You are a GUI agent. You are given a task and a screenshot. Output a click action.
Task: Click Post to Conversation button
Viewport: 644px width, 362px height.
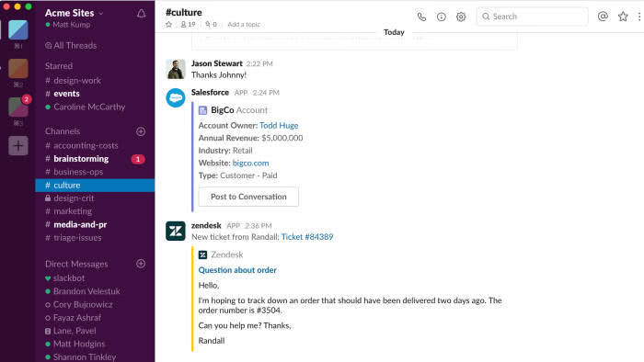(x=248, y=197)
